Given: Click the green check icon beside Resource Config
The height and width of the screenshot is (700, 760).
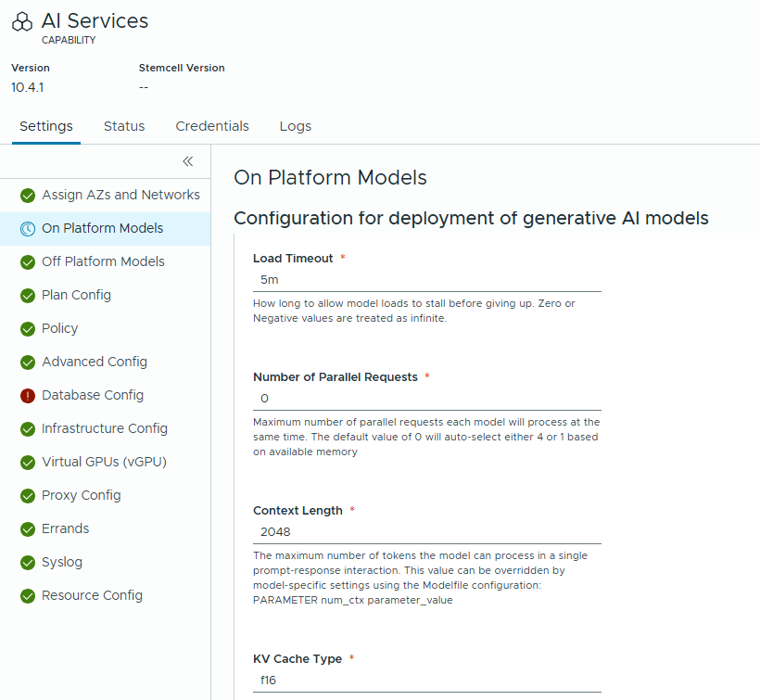Looking at the screenshot, I should (x=28, y=596).
